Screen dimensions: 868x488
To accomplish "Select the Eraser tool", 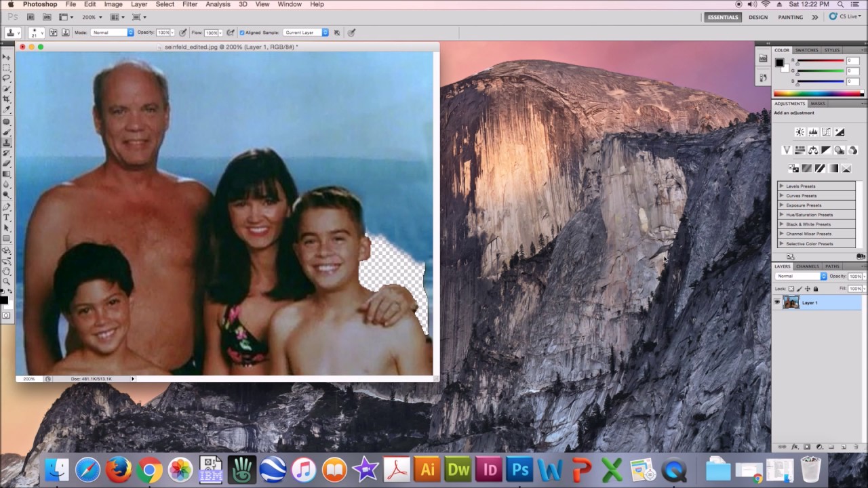I will tap(7, 163).
